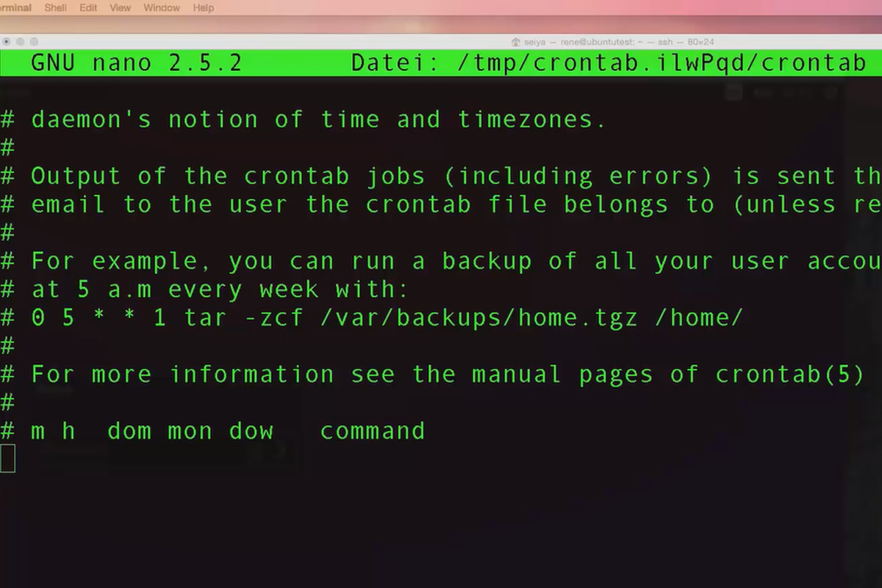The image size is (882, 588).
Task: Click the file path /tmp/crontab.ilwPqd/crontab
Action: pyautogui.click(x=661, y=62)
